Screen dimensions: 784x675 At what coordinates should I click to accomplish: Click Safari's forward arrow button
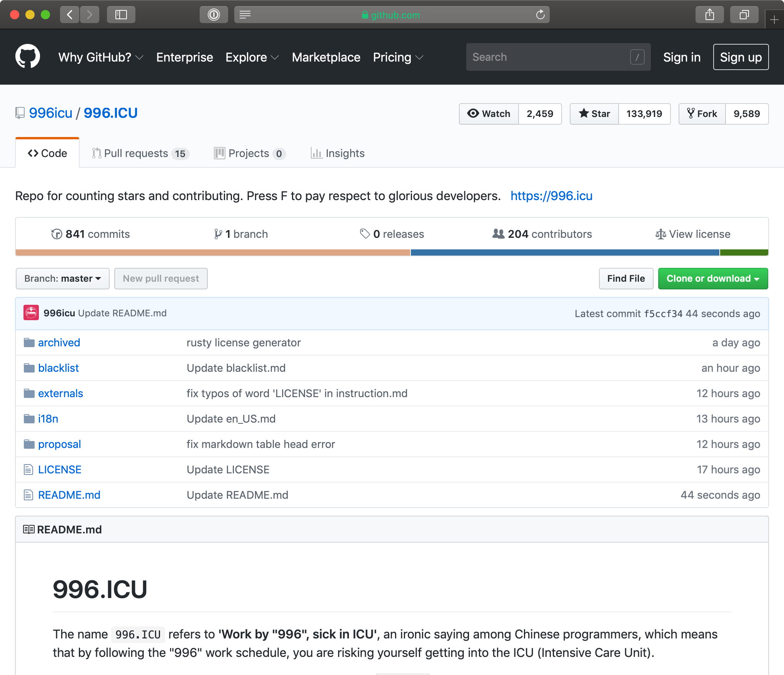pyautogui.click(x=90, y=15)
